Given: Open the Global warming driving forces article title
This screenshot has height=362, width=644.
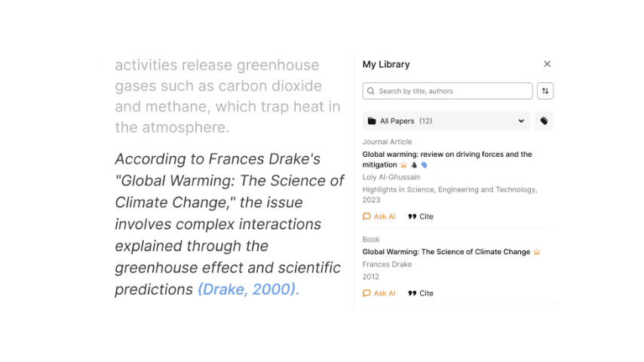Looking at the screenshot, I should tap(446, 155).
